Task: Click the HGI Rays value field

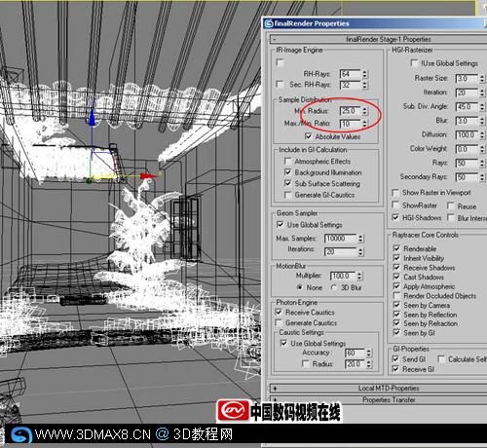Action: [x=467, y=164]
